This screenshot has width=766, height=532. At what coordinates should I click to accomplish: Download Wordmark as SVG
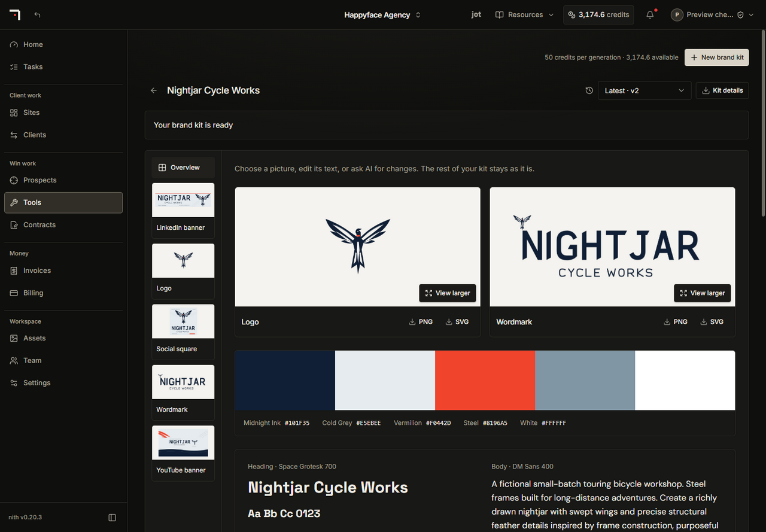pyautogui.click(x=712, y=322)
